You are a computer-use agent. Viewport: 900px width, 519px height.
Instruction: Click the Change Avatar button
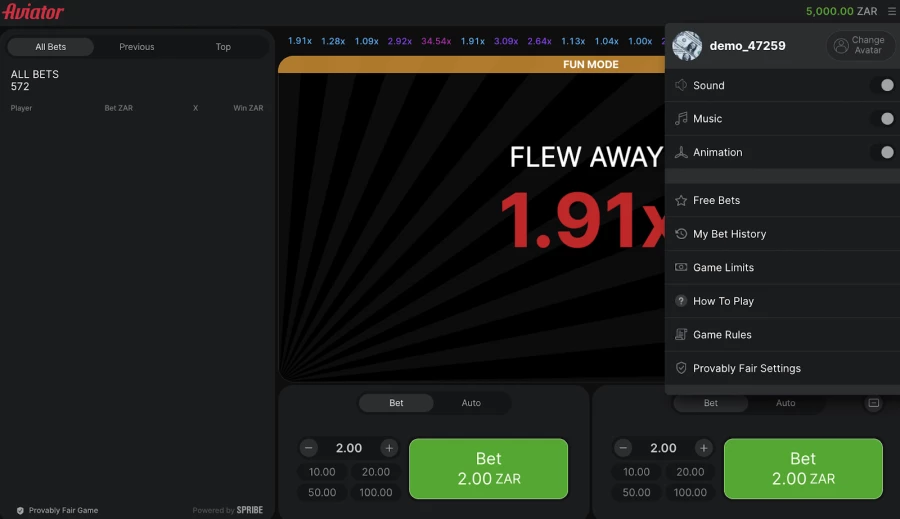pyautogui.click(x=860, y=46)
